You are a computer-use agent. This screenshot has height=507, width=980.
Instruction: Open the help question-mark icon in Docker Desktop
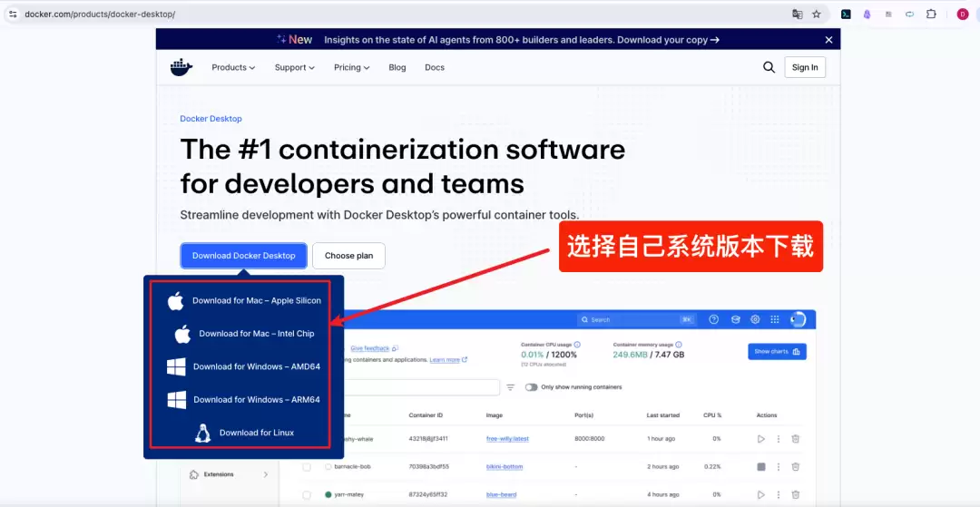(714, 319)
